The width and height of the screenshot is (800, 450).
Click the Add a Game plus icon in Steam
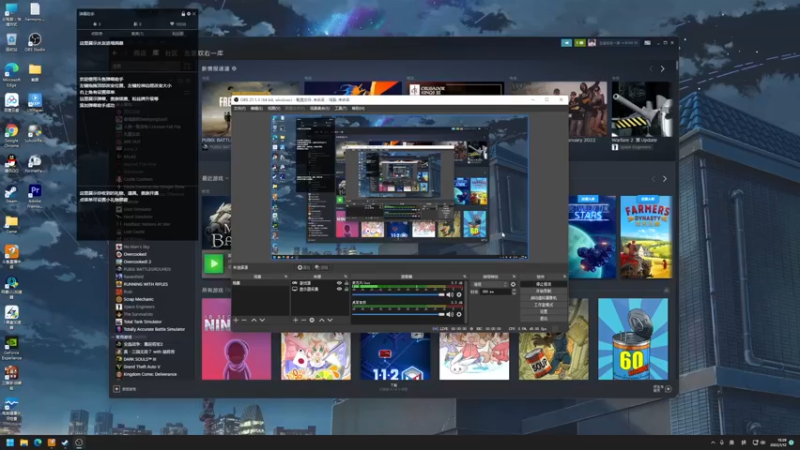(x=116, y=389)
